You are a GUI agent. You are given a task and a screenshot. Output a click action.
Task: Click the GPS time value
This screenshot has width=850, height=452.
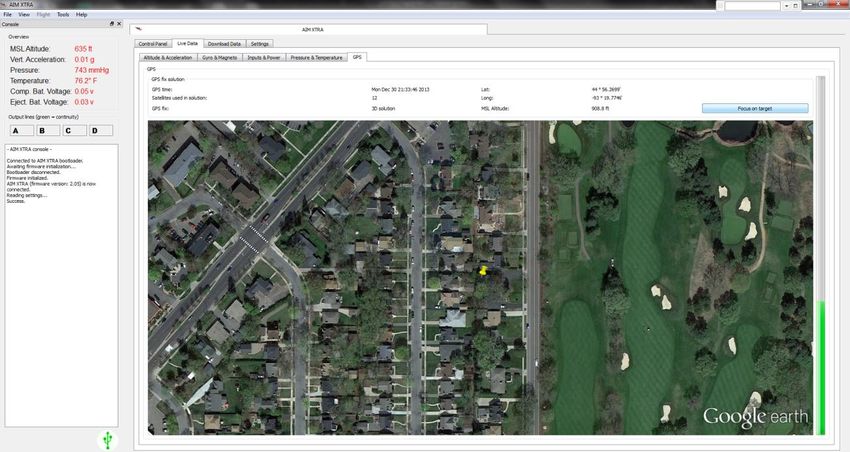(400, 89)
